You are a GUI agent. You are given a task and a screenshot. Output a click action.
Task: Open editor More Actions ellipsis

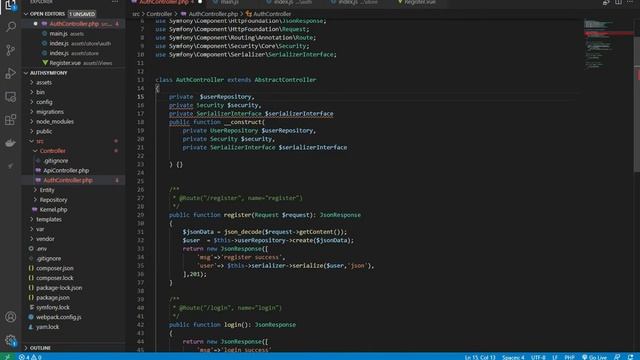click(x=630, y=2)
